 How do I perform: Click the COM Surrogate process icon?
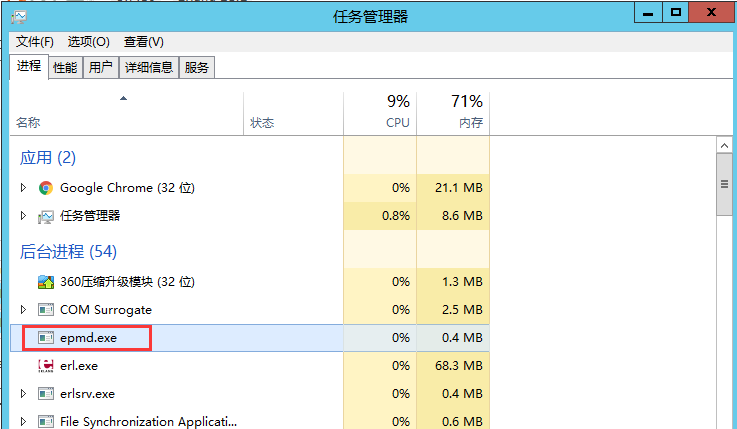pos(45,310)
